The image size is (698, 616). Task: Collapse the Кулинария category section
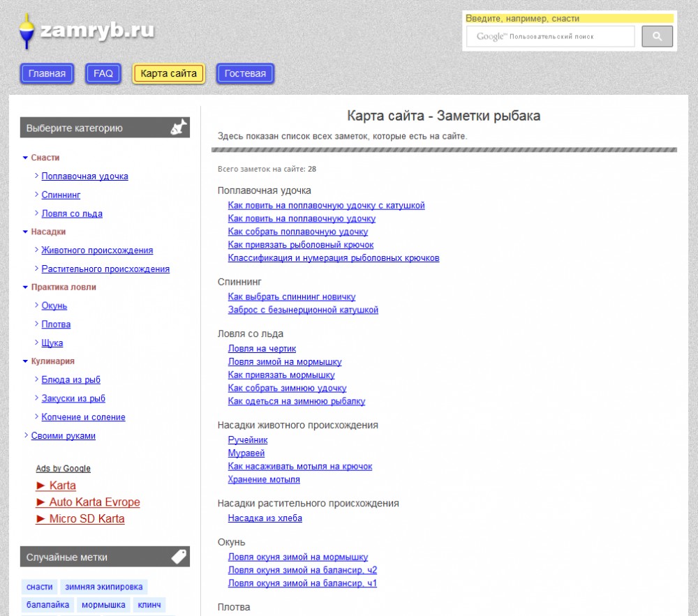pos(52,361)
